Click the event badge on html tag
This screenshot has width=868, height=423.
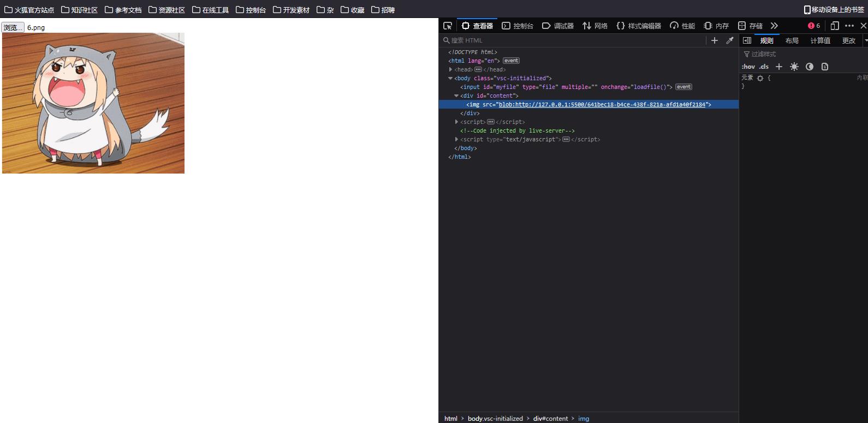click(x=511, y=61)
